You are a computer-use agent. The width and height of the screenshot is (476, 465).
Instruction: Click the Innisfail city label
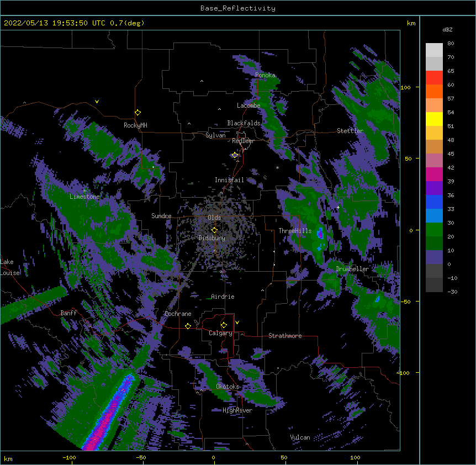tap(229, 180)
